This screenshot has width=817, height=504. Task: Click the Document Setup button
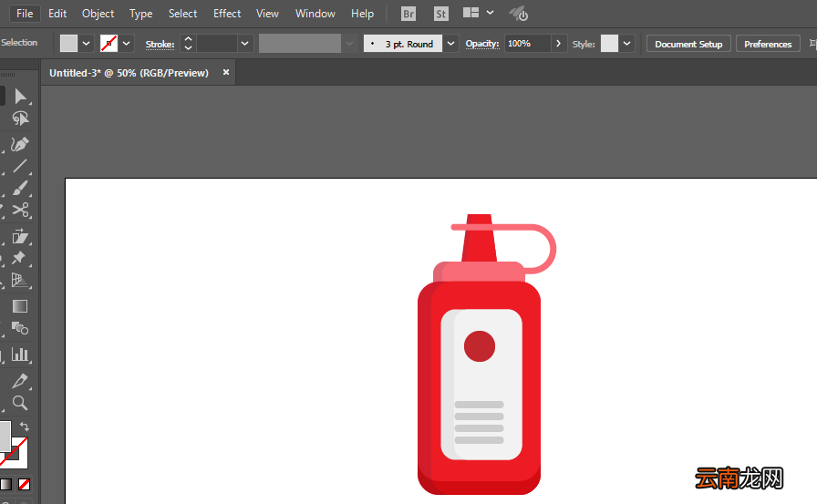tap(688, 44)
